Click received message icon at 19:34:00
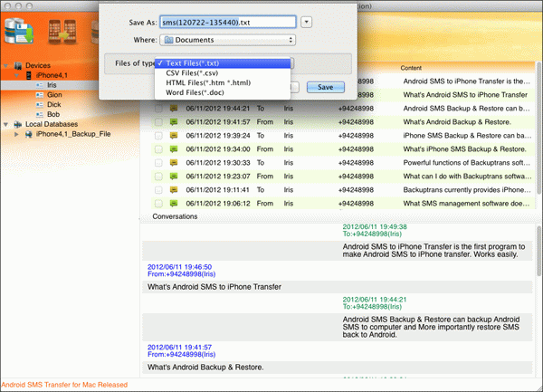 174,149
